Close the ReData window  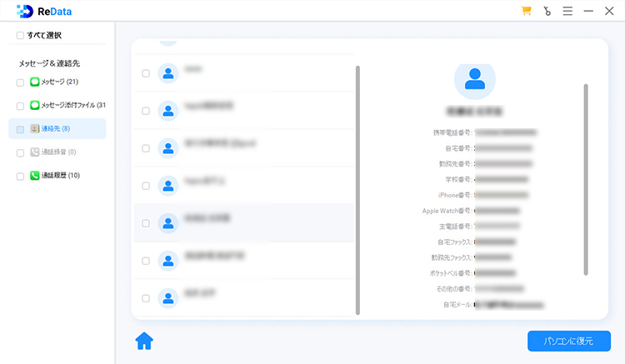click(x=609, y=11)
